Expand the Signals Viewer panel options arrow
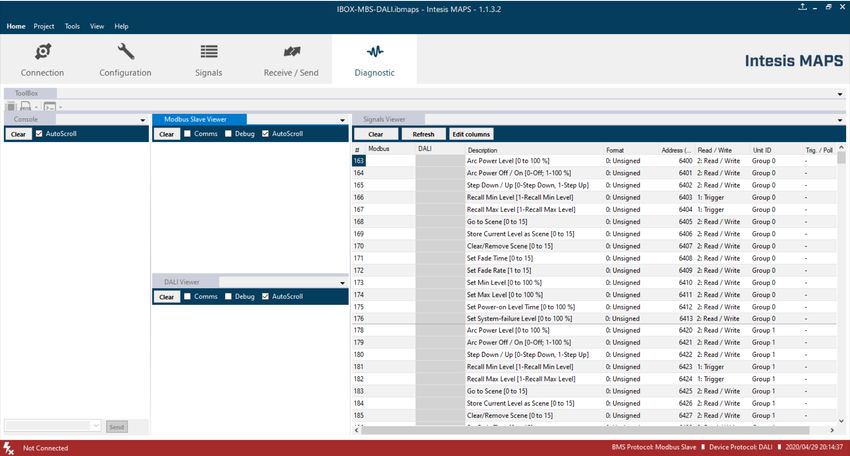850x456 pixels. click(x=840, y=120)
